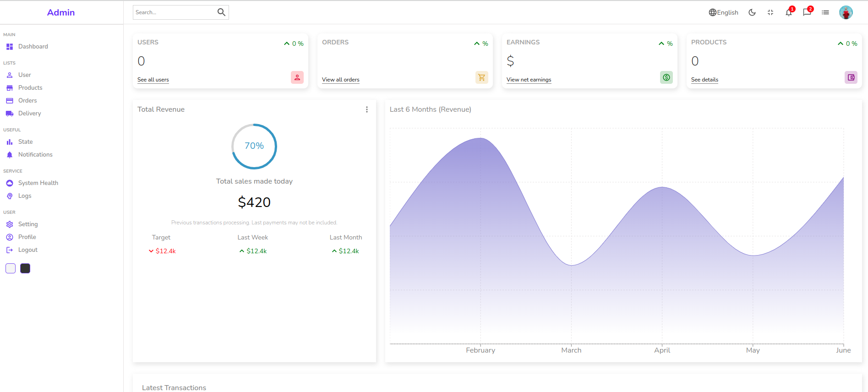Click the Logout arrow icon

pos(10,250)
